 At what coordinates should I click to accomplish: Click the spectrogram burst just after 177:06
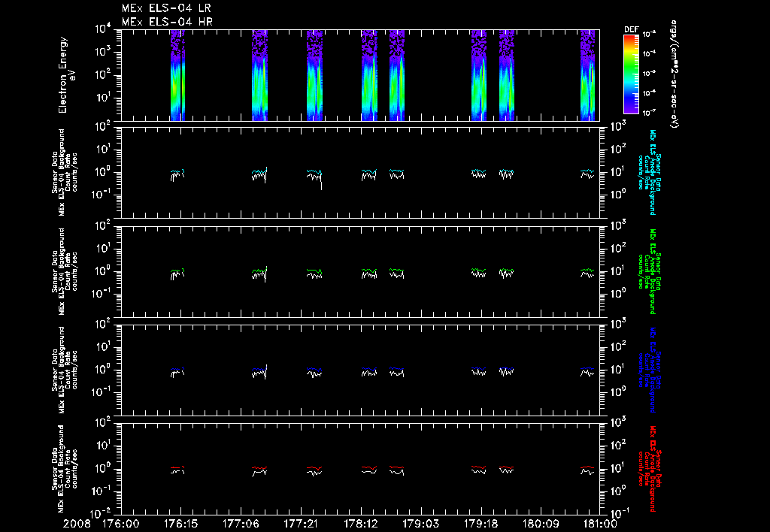point(259,75)
